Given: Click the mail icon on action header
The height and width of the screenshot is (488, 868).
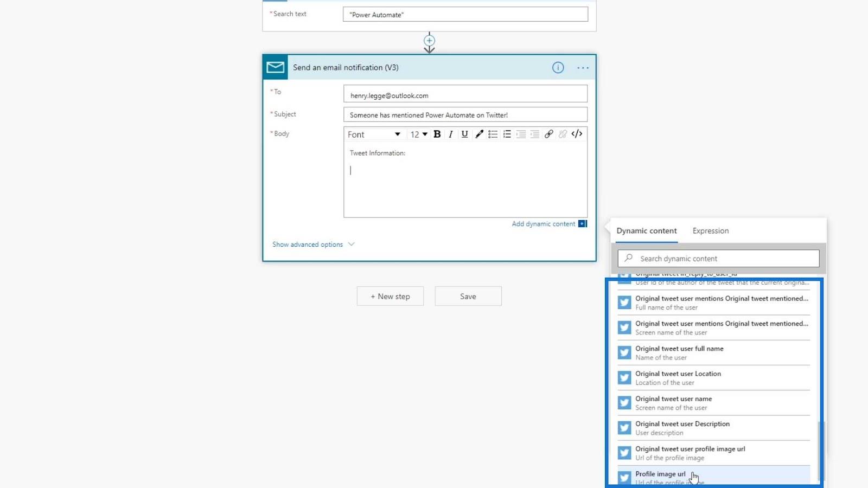Looking at the screenshot, I should pos(275,67).
